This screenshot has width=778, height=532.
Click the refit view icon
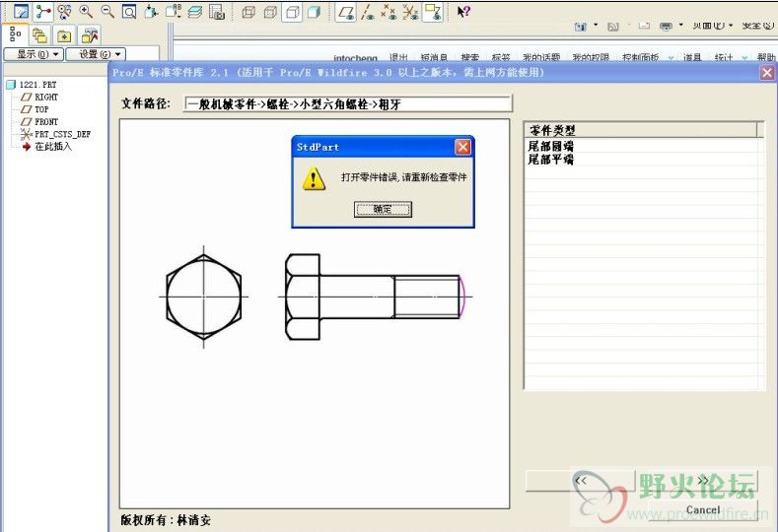pos(129,12)
